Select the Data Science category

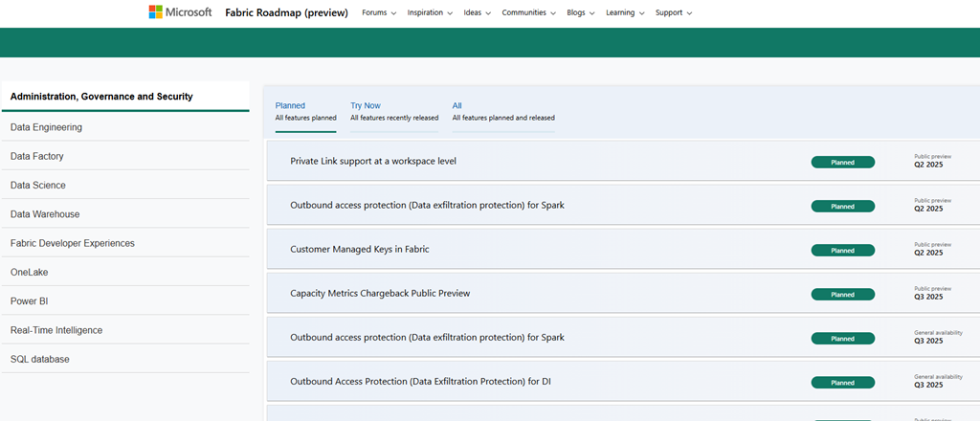(125, 185)
